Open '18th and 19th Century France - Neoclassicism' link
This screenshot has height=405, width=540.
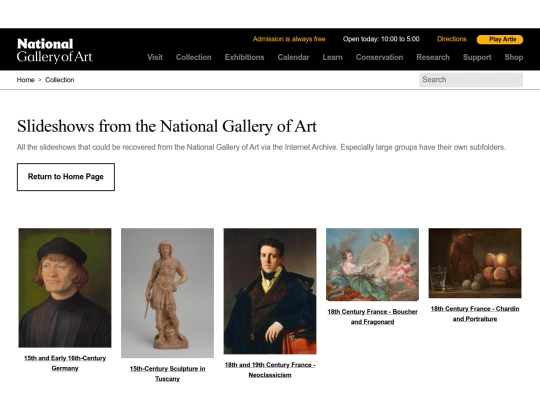(x=270, y=370)
